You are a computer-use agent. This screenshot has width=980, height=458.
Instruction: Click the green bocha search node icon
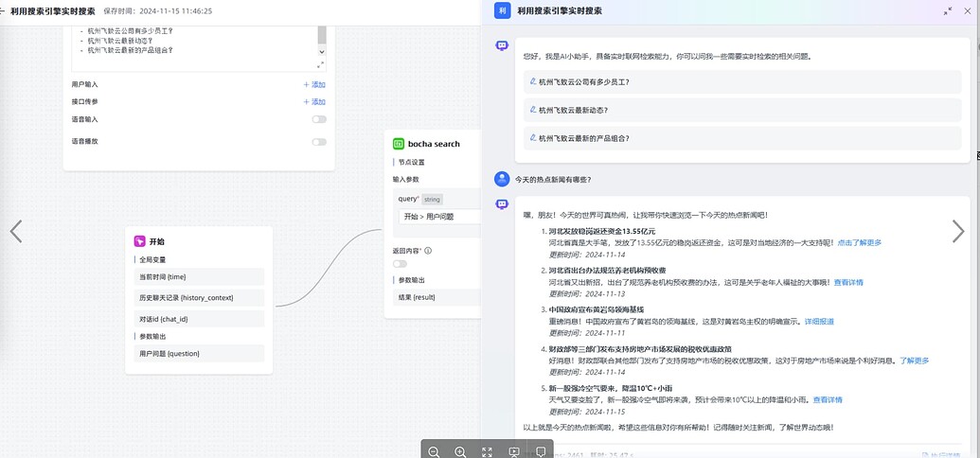point(399,144)
